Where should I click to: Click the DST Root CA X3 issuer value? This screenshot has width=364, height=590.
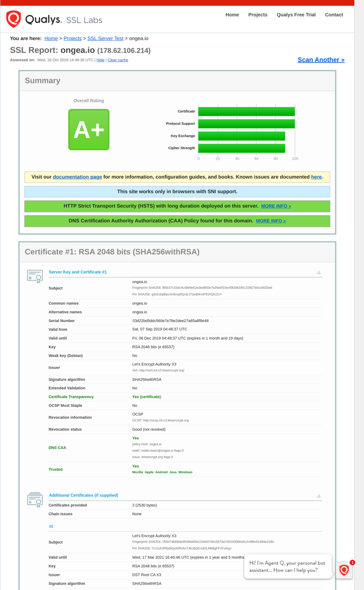[147, 575]
